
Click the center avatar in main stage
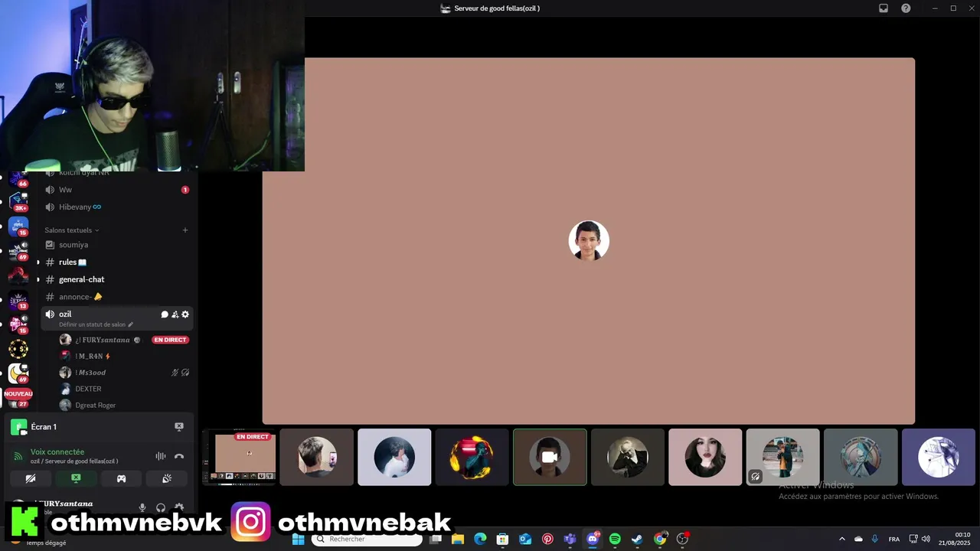click(x=589, y=241)
